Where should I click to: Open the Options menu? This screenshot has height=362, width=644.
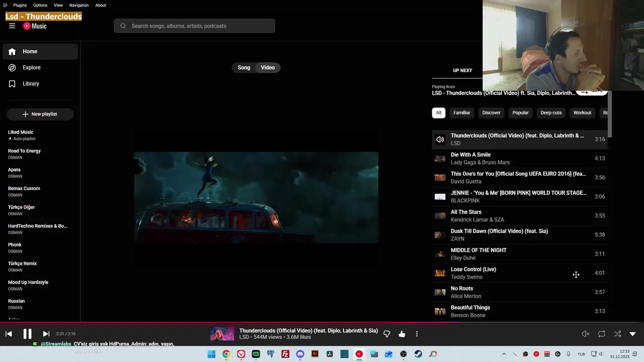pyautogui.click(x=40, y=5)
